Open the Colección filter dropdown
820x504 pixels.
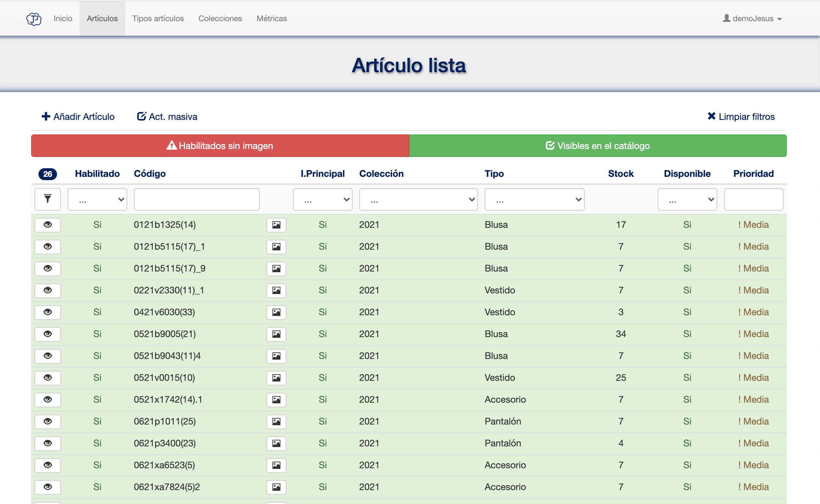click(418, 199)
